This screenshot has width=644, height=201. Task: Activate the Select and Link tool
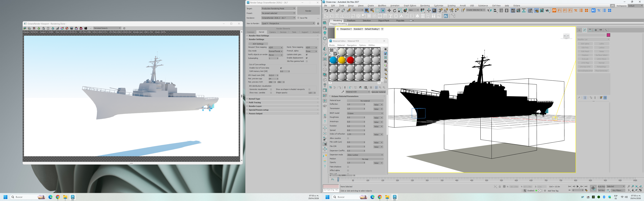(x=338, y=11)
